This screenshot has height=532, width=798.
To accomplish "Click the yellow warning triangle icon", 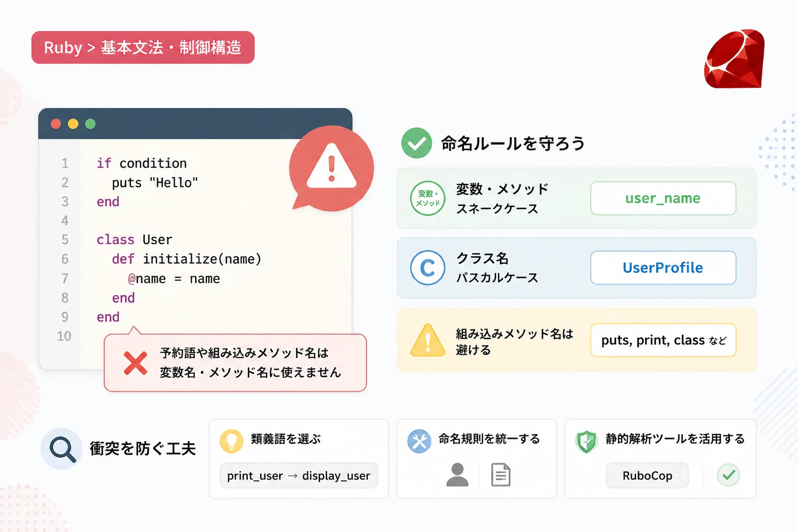I will coord(428,340).
